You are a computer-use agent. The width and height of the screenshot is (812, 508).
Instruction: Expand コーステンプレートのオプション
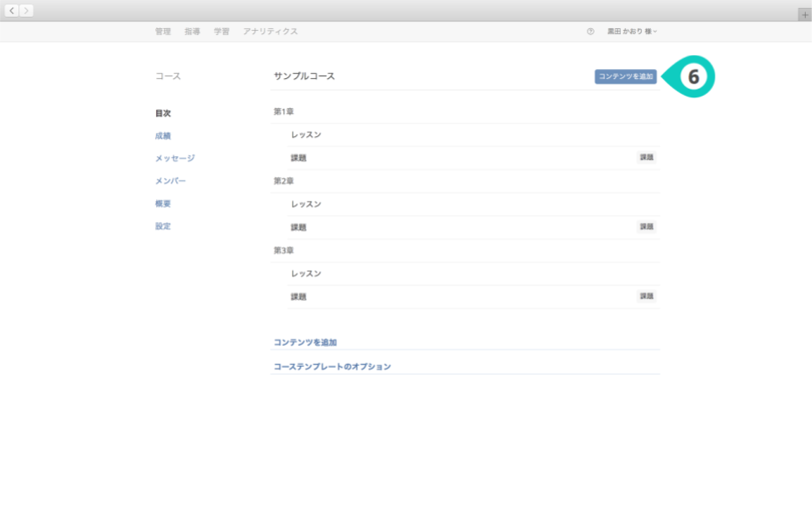[x=332, y=367]
